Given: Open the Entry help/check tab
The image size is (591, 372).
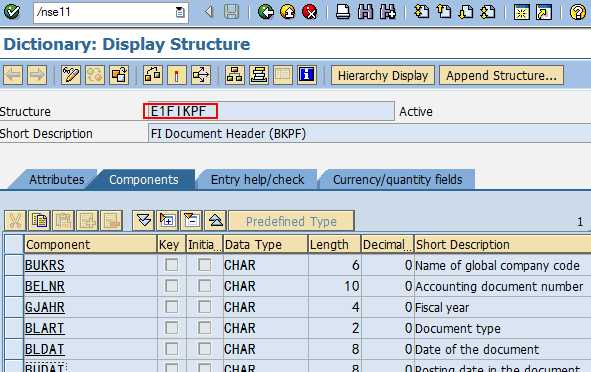Looking at the screenshot, I should (257, 179).
